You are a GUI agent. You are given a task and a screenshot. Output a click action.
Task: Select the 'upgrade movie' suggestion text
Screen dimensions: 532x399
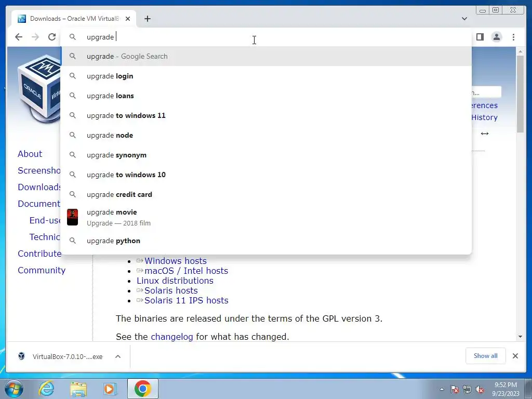(x=112, y=212)
